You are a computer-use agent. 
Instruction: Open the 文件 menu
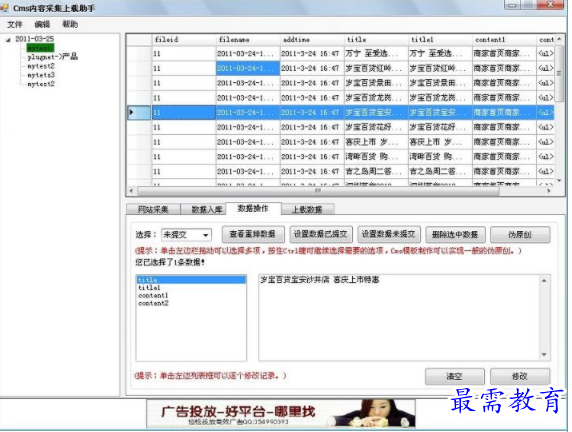click(x=15, y=24)
